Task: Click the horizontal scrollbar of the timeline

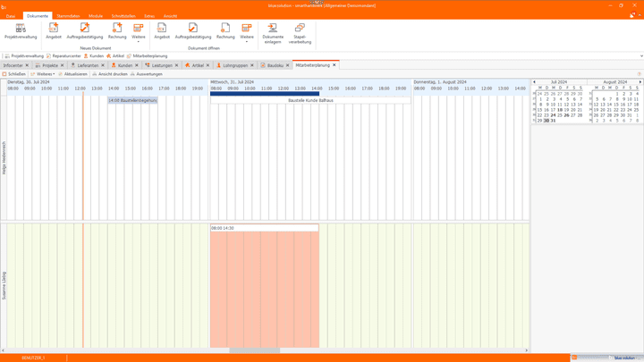Action: coord(254,350)
